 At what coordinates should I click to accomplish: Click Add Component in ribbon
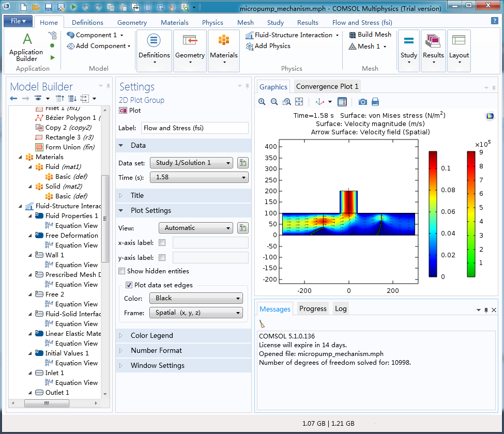tap(98, 46)
